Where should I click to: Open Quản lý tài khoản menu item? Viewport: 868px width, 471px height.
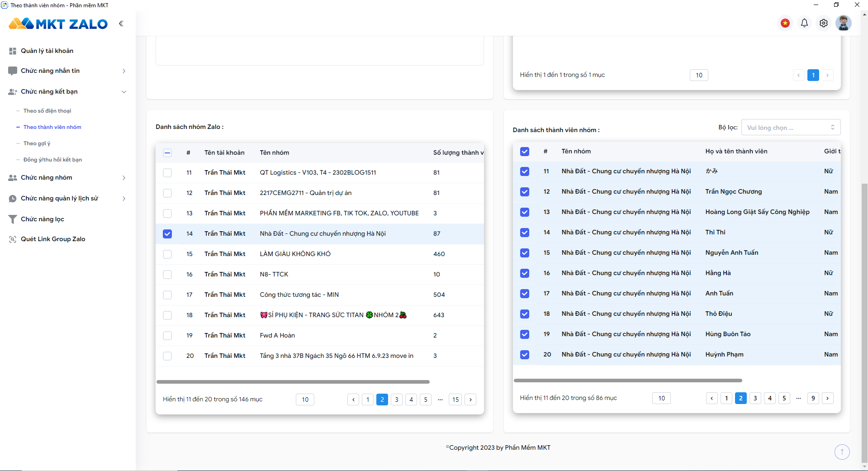tap(47, 51)
